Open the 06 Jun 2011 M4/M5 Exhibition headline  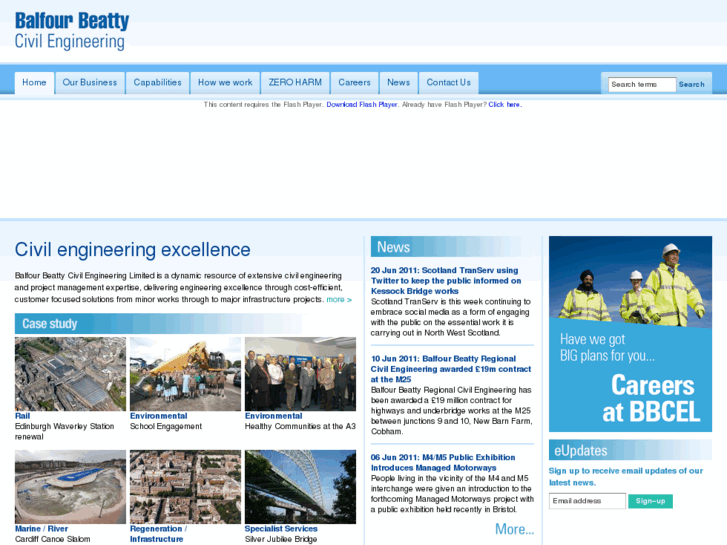pos(443,462)
